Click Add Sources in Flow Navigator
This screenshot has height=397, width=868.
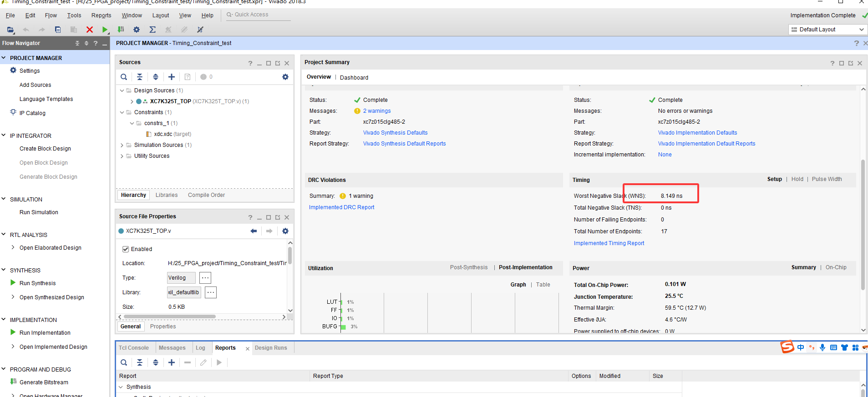(35, 85)
